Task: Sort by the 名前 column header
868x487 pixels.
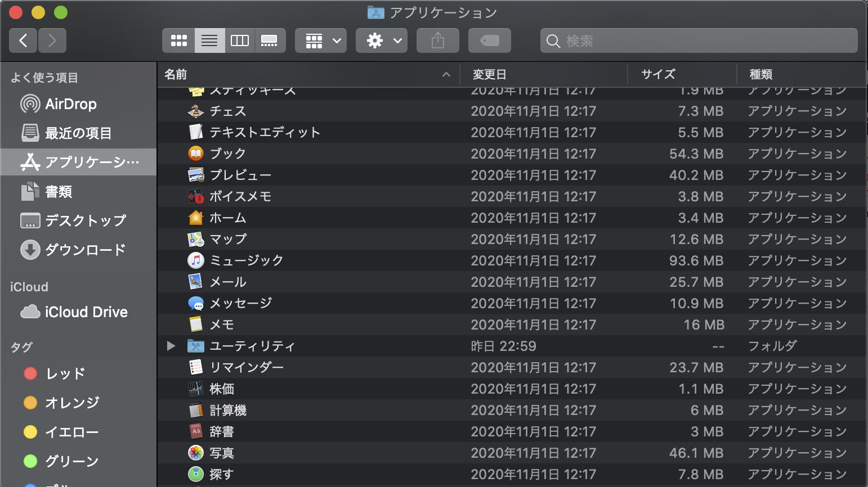Action: pyautogui.click(x=308, y=74)
